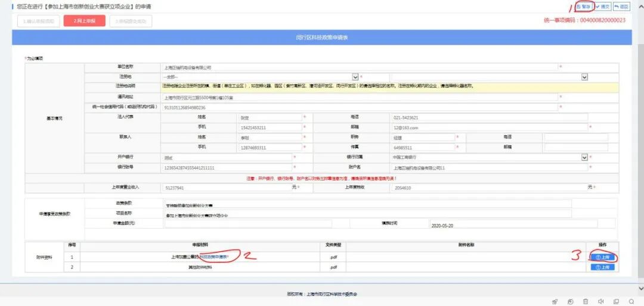This screenshot has height=306, width=644.
Task: Click the empty 联系人 电话 field
Action: pyautogui.click(x=576, y=138)
